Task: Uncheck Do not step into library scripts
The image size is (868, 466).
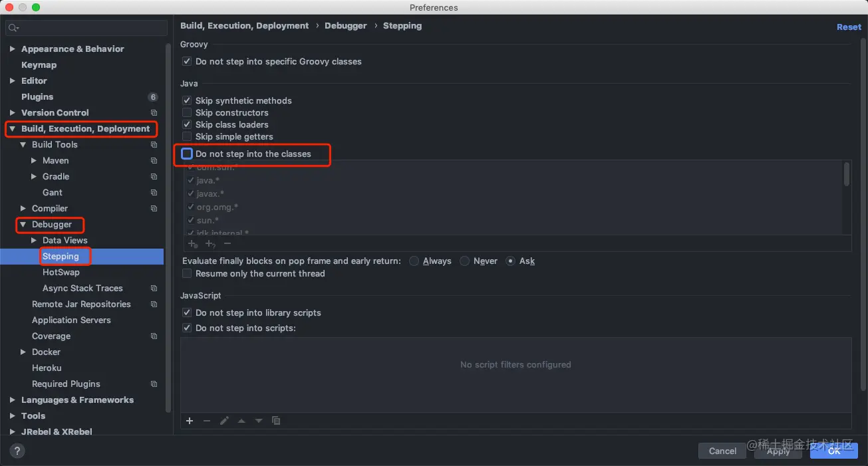Action: (187, 312)
